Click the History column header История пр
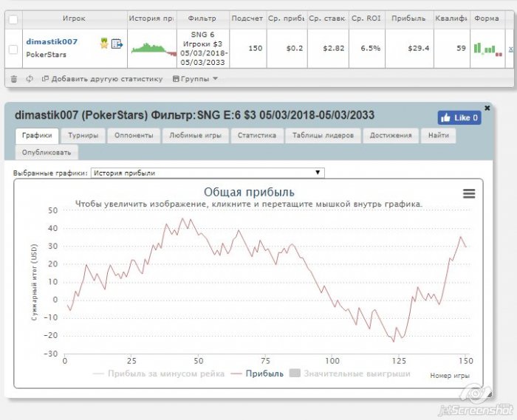Viewport: 517px width, 420px height. tap(151, 18)
